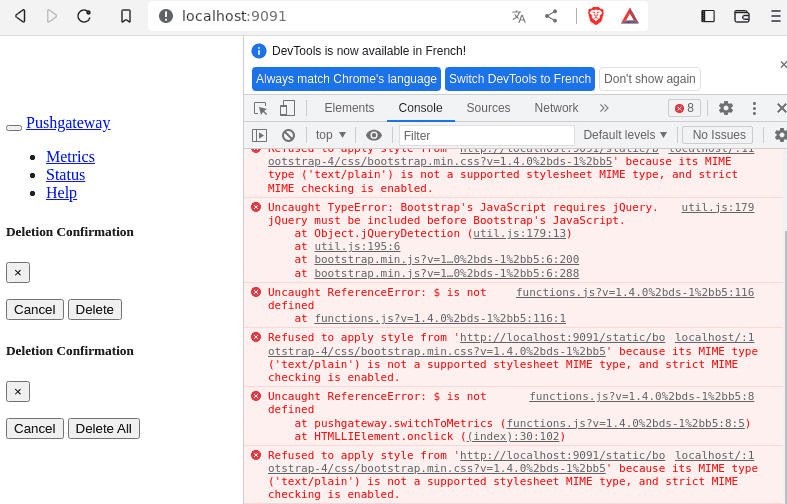Click Cancel next to Delete All
787x504 pixels.
point(35,428)
